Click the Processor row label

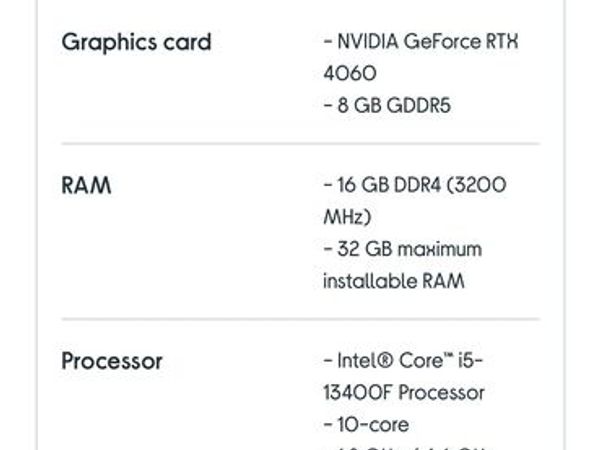click(112, 361)
